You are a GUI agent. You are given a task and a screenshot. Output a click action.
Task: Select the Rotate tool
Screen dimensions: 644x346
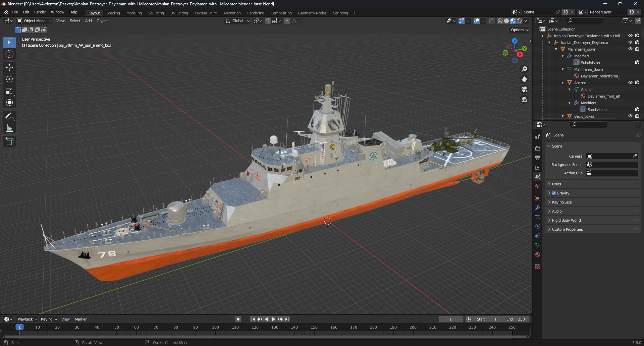tap(9, 79)
